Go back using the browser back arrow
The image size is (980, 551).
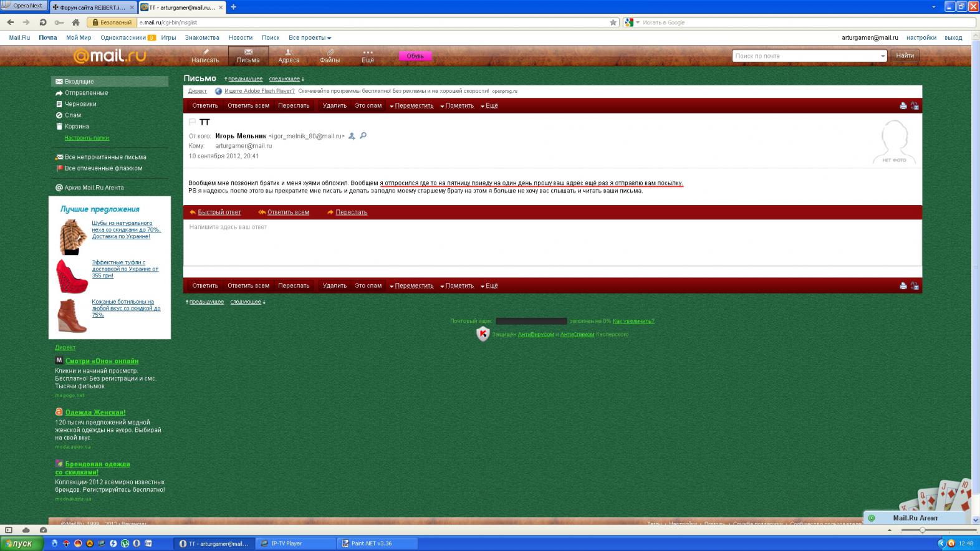coord(11,22)
